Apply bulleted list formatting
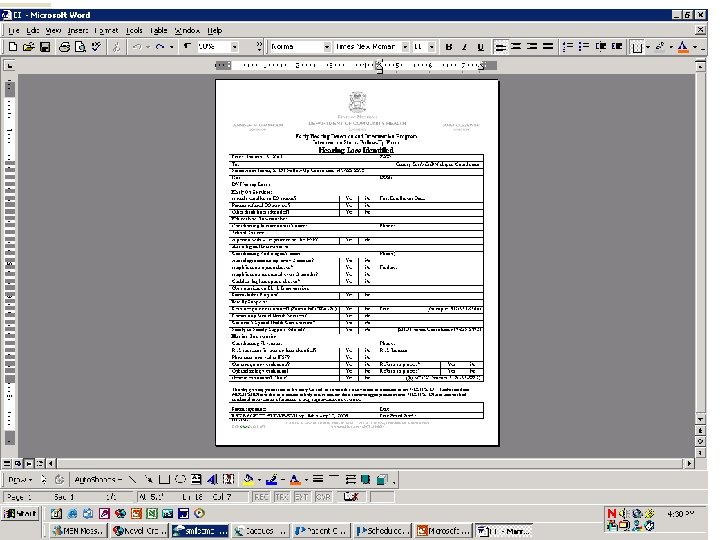Viewport: 720px width, 540px height. [584, 46]
